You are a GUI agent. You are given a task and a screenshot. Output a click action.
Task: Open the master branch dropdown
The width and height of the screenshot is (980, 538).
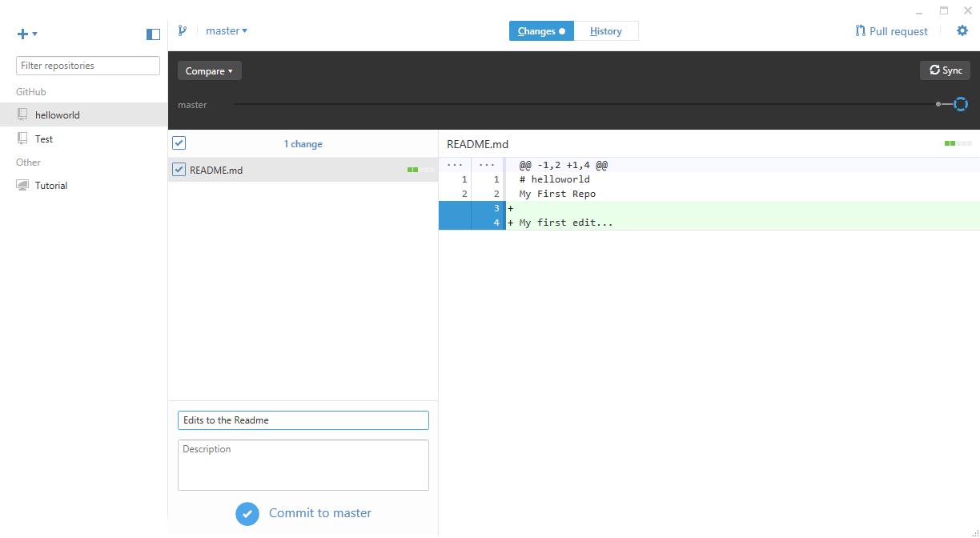click(x=227, y=30)
